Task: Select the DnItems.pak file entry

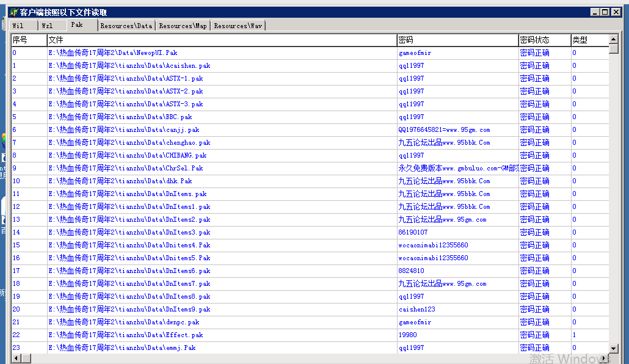Action: click(x=127, y=194)
